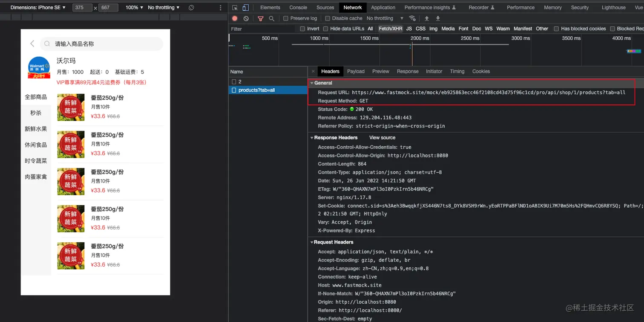Toggle the device toolbar icon
The height and width of the screenshot is (322, 644).
click(x=245, y=8)
